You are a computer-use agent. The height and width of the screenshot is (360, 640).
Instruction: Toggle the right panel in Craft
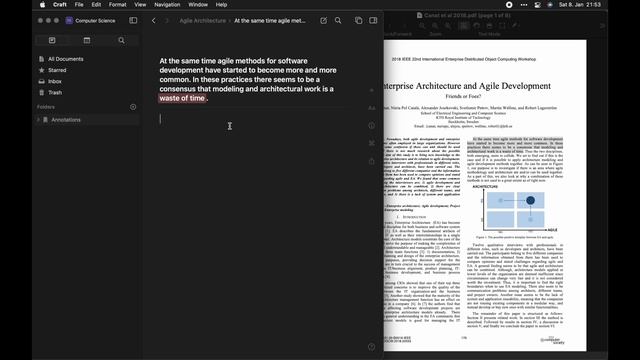(373, 20)
